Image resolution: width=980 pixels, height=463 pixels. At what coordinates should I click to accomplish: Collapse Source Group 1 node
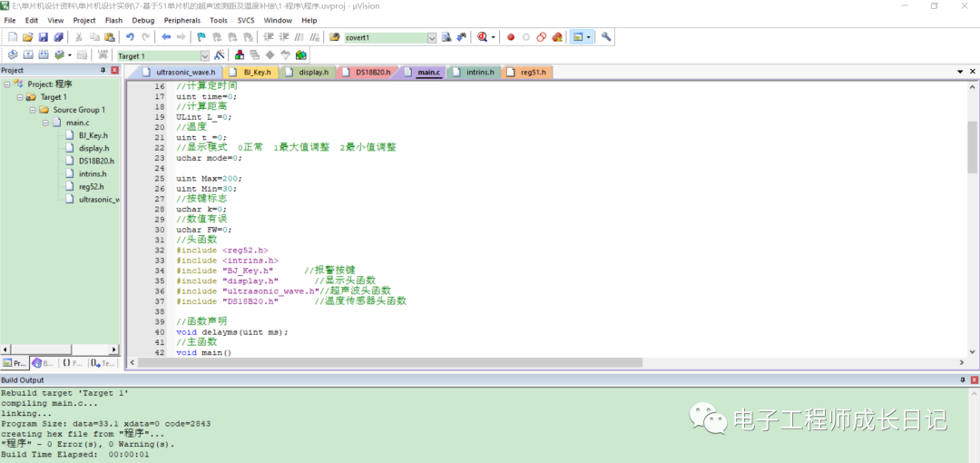pos(32,110)
